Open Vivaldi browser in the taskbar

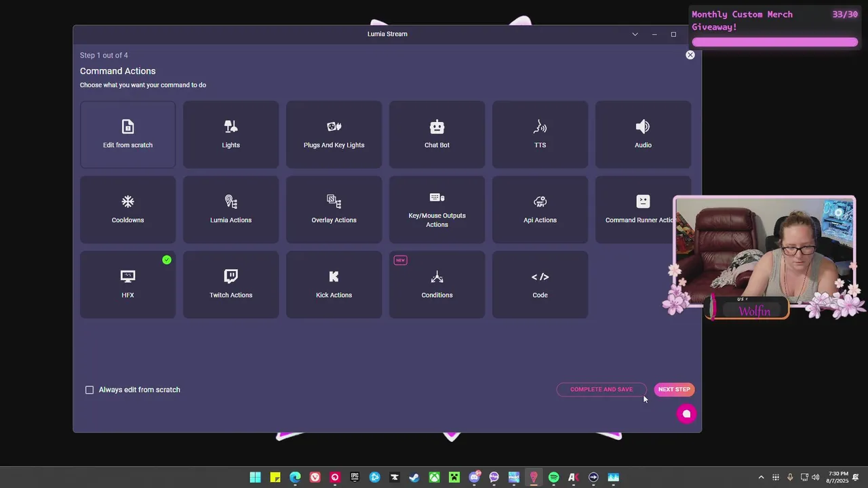(x=315, y=477)
